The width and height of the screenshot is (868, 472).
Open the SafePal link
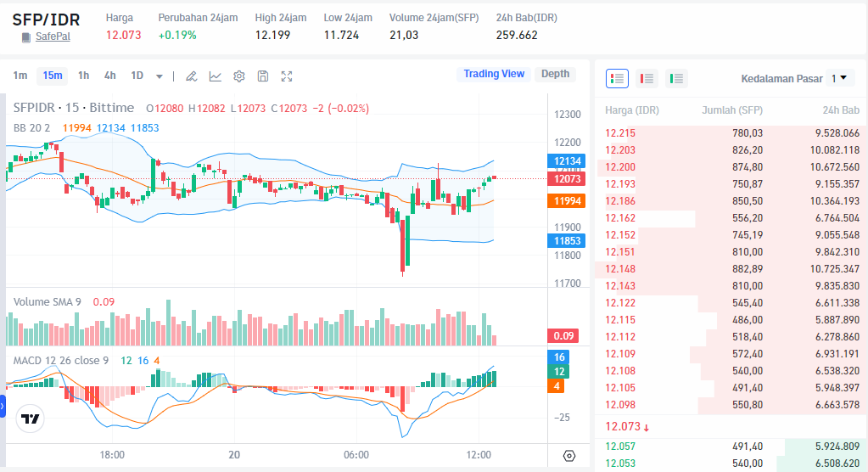(53, 37)
